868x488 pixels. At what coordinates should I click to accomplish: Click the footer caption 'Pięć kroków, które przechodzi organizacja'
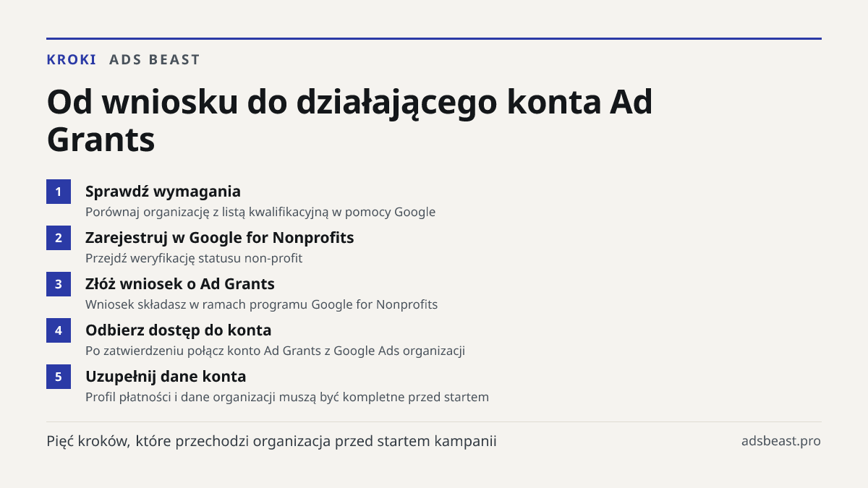tap(271, 441)
